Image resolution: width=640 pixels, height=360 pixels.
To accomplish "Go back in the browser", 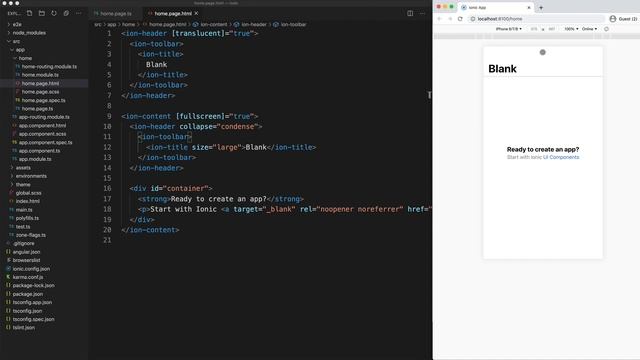I will coord(440,19).
